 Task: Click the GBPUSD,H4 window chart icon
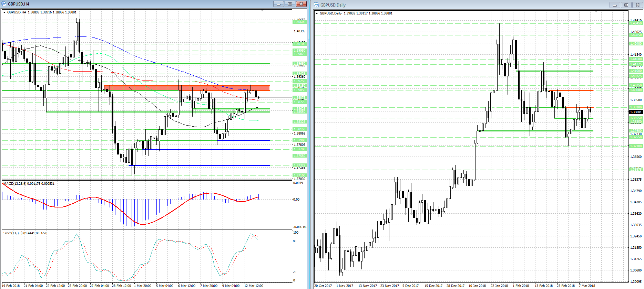(x=4, y=4)
